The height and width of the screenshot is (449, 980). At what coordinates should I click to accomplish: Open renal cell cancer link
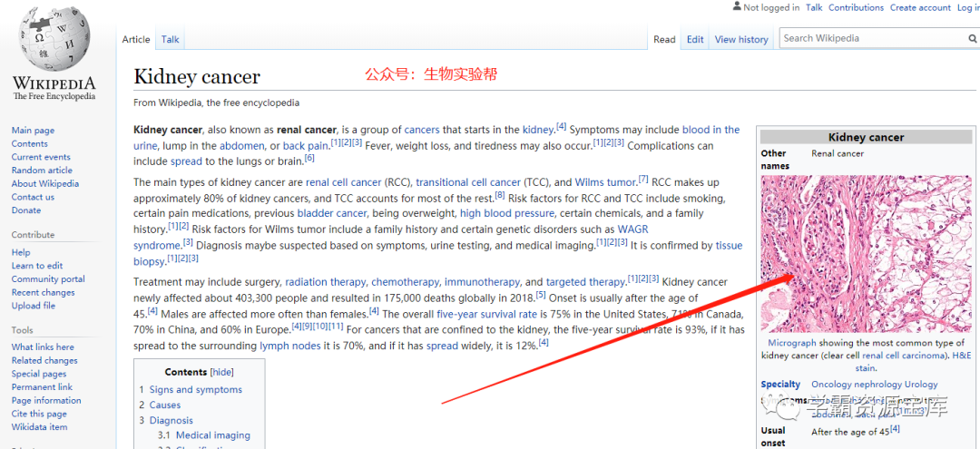[x=343, y=182]
